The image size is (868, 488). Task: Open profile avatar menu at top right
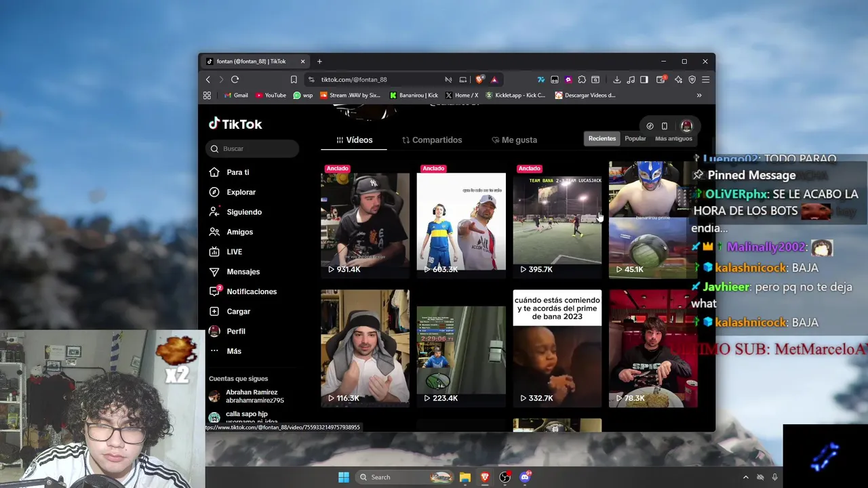click(686, 126)
